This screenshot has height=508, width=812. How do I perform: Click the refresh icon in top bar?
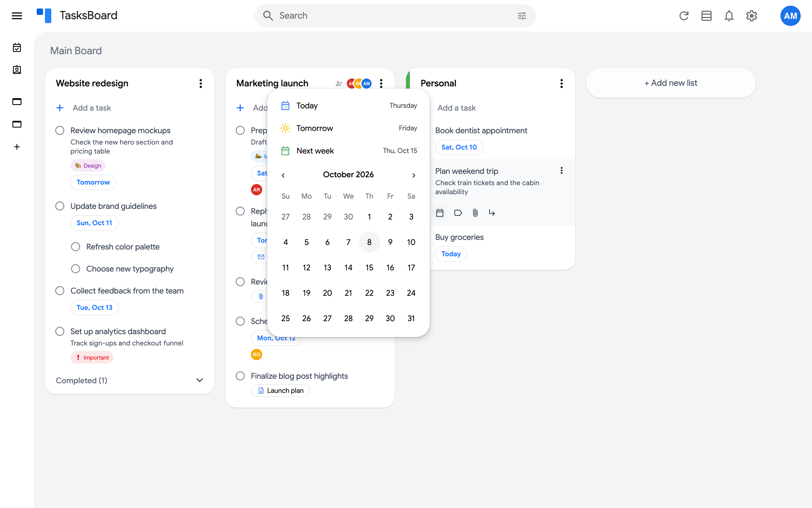(x=684, y=16)
